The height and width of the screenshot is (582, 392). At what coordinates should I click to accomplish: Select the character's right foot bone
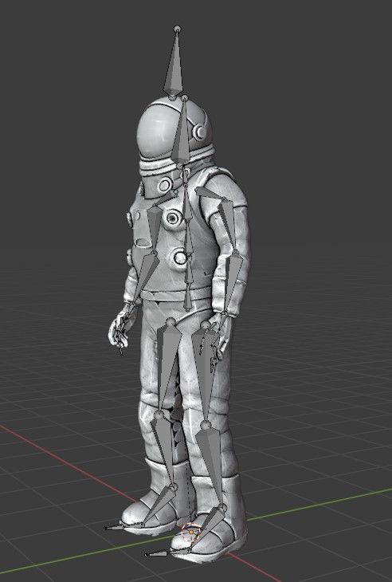(x=158, y=504)
